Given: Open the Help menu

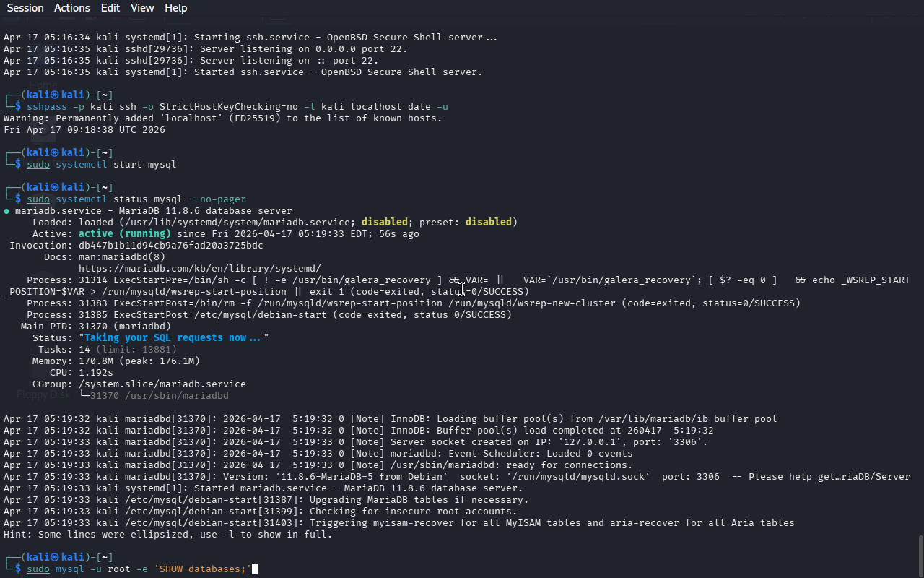Looking at the screenshot, I should pos(175,8).
